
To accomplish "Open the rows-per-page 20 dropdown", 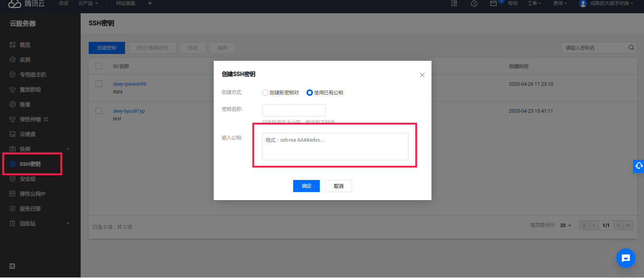I will tap(566, 225).
